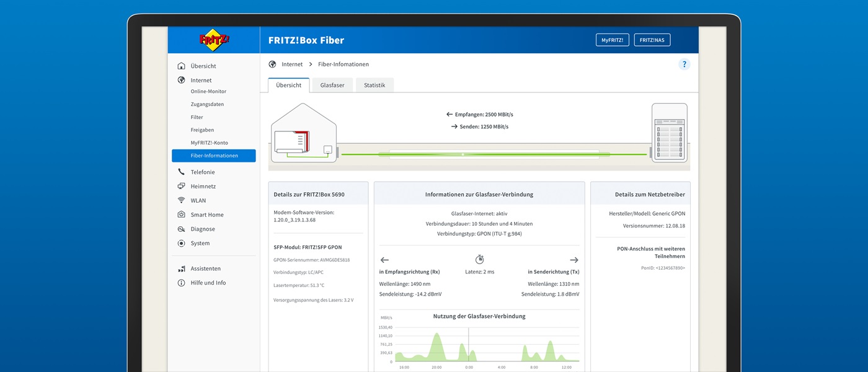The image size is (868, 372).
Task: Open the MyFRITZ! button in header
Action: click(612, 40)
